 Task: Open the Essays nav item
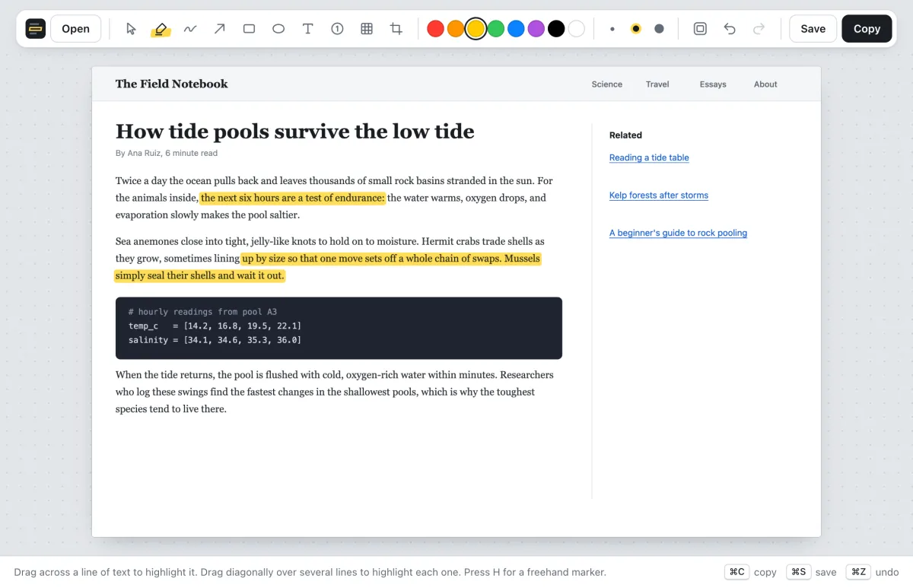click(713, 84)
